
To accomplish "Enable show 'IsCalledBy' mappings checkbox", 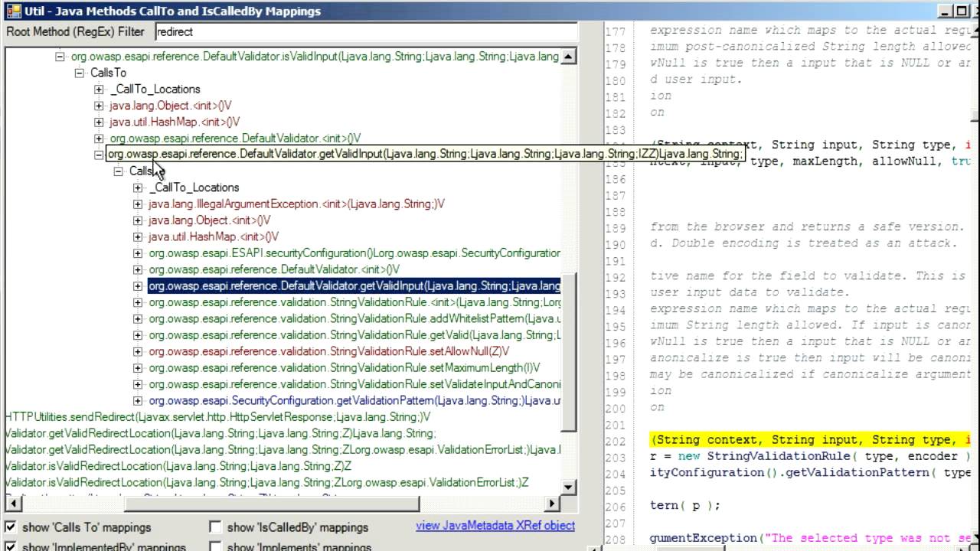I will (x=216, y=527).
